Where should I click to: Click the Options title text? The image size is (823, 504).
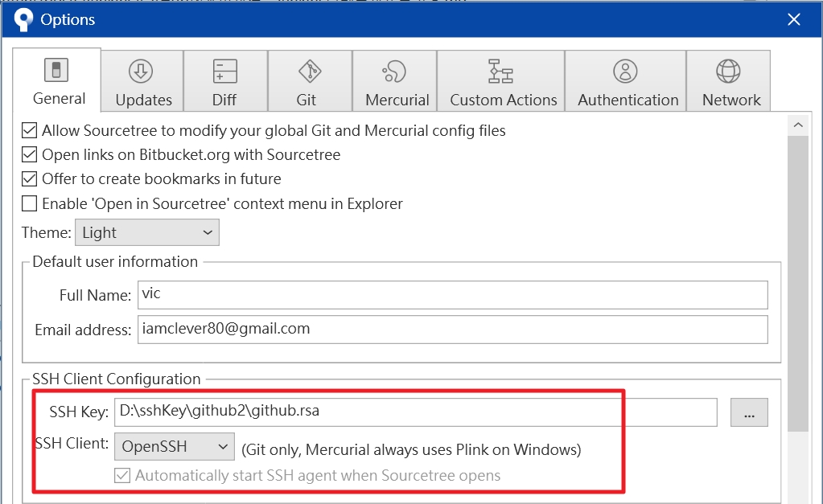[x=68, y=20]
